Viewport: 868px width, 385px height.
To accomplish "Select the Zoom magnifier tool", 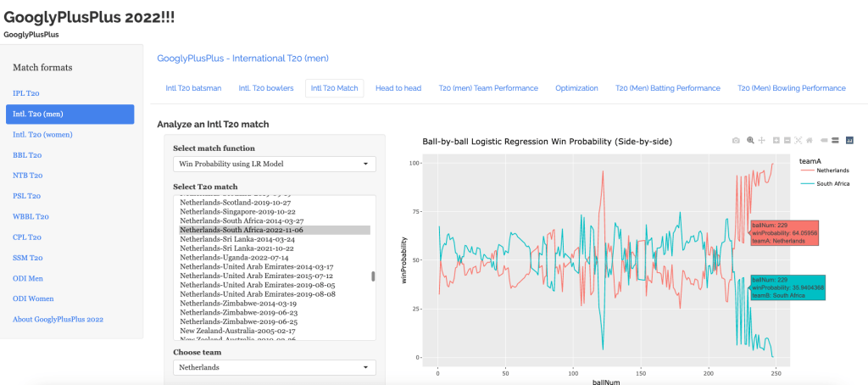I will 750,140.
